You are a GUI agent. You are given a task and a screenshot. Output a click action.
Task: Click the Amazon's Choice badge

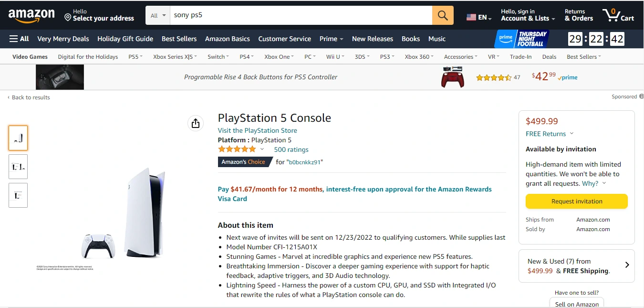point(244,162)
